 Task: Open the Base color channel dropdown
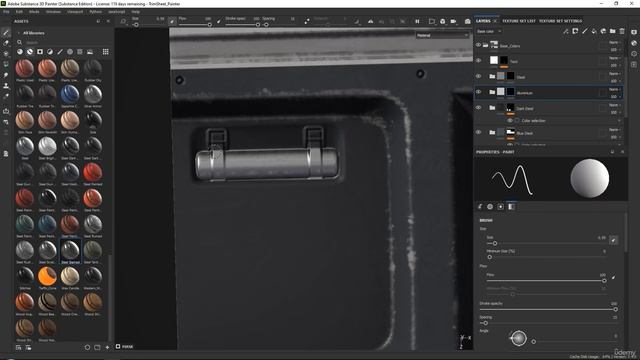coord(489,31)
